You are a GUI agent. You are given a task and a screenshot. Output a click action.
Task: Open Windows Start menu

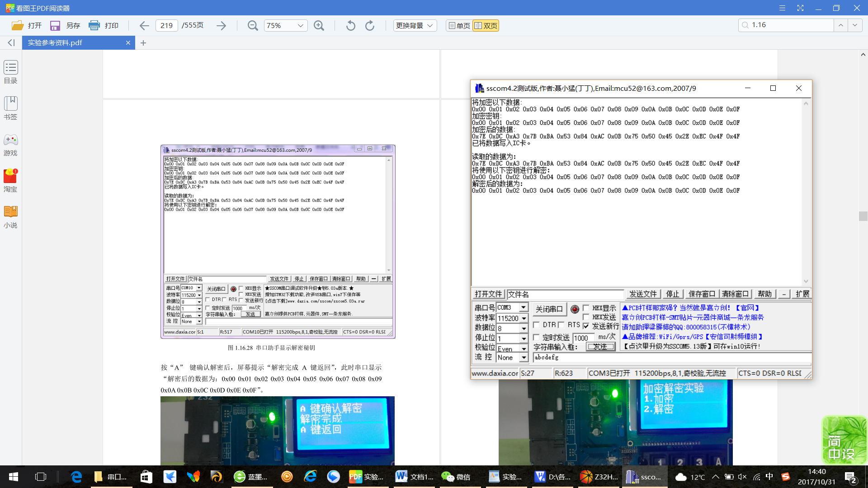(x=14, y=477)
